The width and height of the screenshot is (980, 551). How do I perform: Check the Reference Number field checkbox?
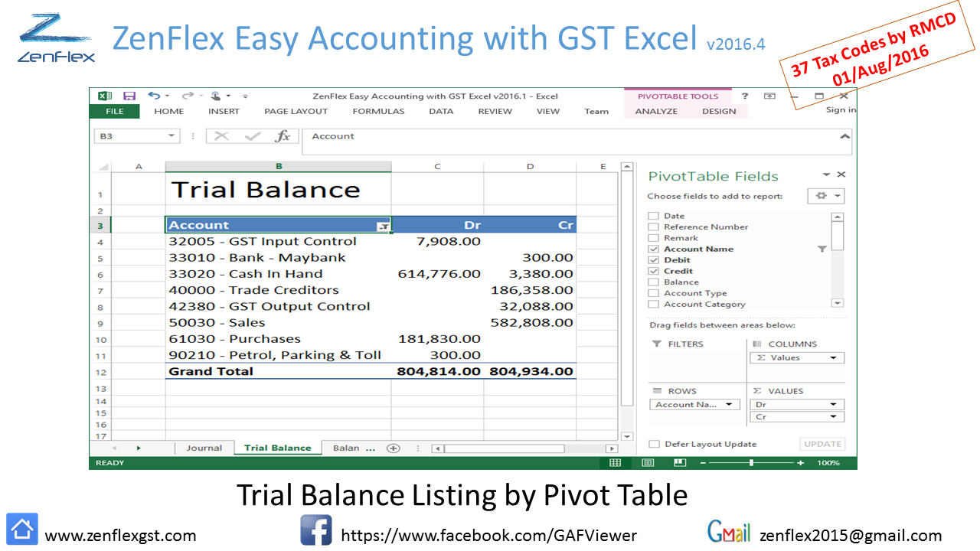[x=653, y=227]
